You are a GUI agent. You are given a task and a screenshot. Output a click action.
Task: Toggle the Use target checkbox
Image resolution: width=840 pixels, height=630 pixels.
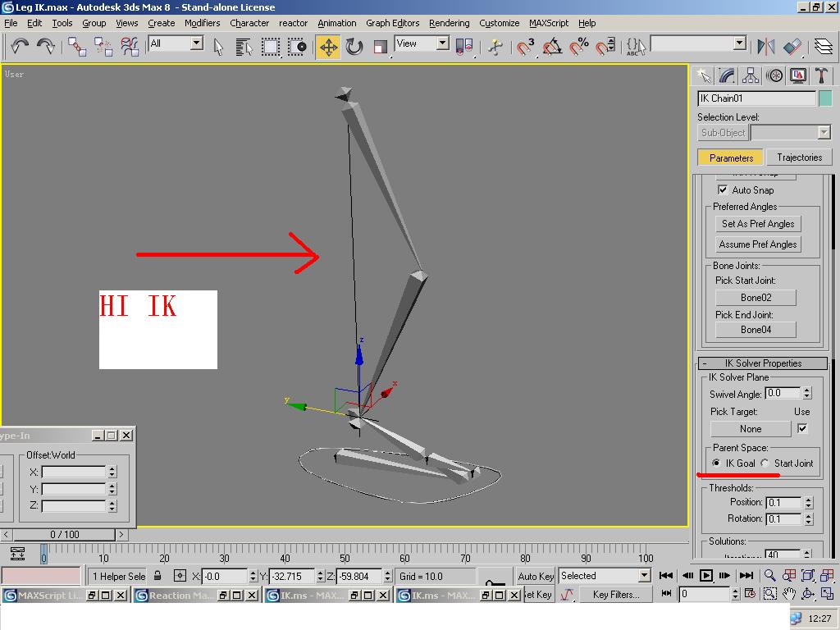tap(802, 428)
